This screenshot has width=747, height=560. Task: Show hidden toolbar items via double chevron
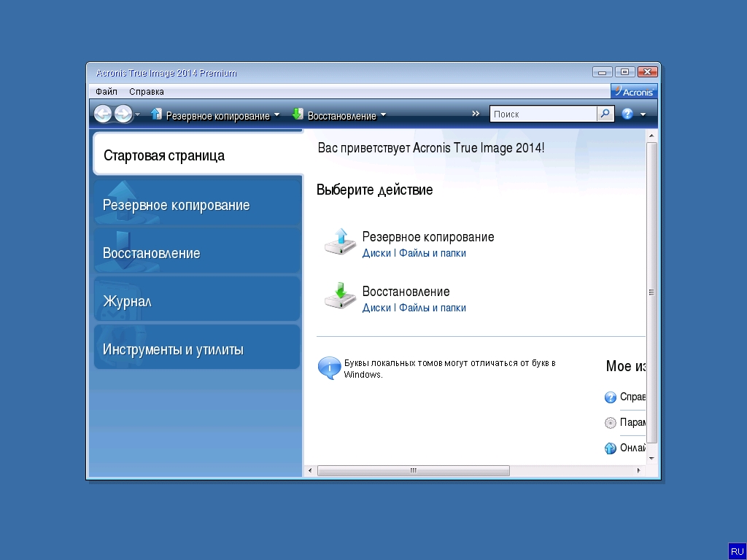click(x=476, y=114)
